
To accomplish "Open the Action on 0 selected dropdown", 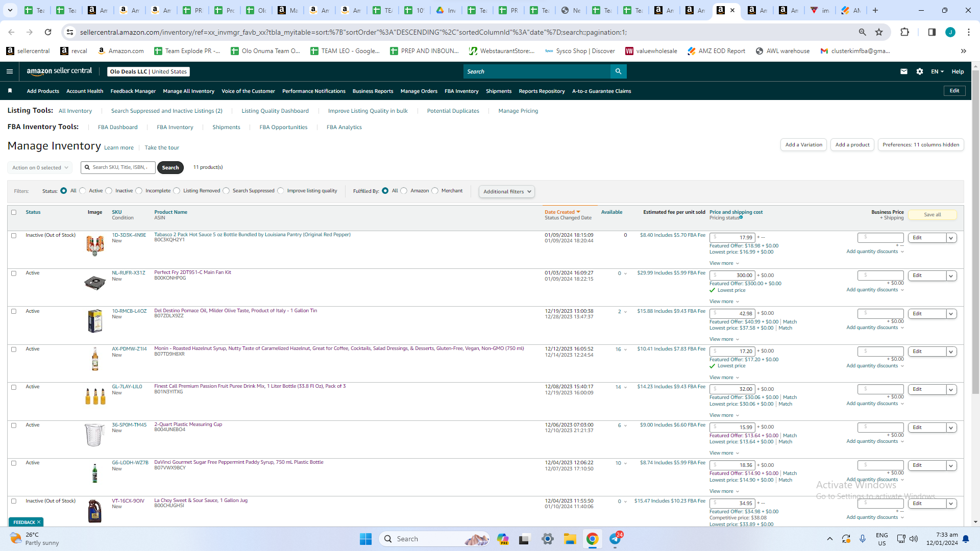I will click(x=40, y=167).
